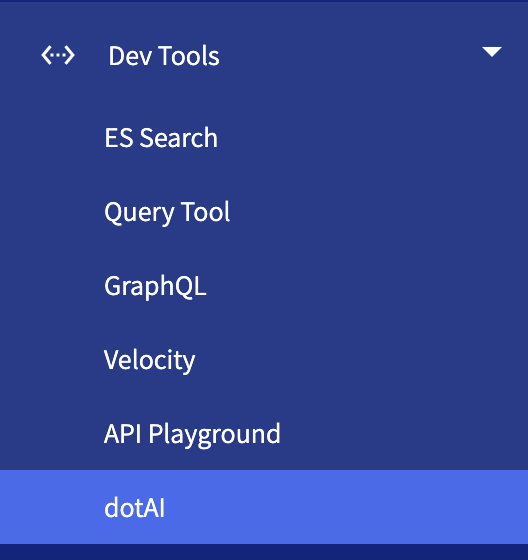This screenshot has height=560, width=528.
Task: Collapse the Dev Tools section using arrow
Action: click(x=492, y=52)
